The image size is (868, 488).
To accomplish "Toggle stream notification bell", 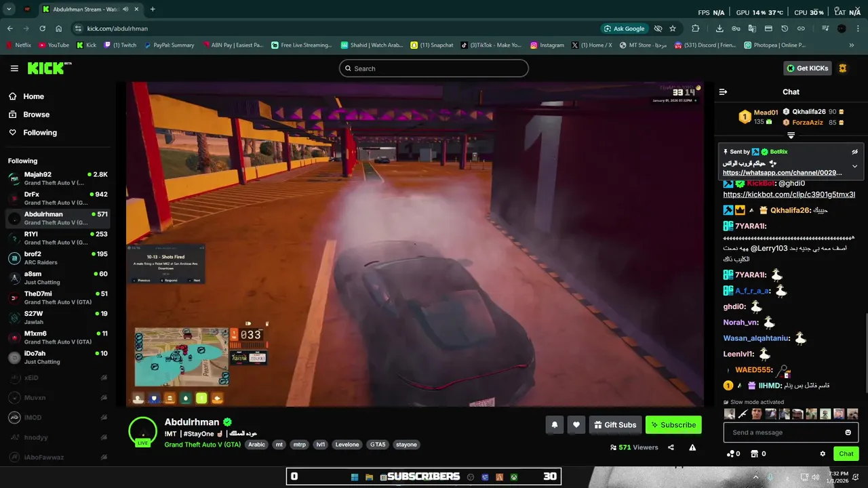I will pyautogui.click(x=554, y=425).
